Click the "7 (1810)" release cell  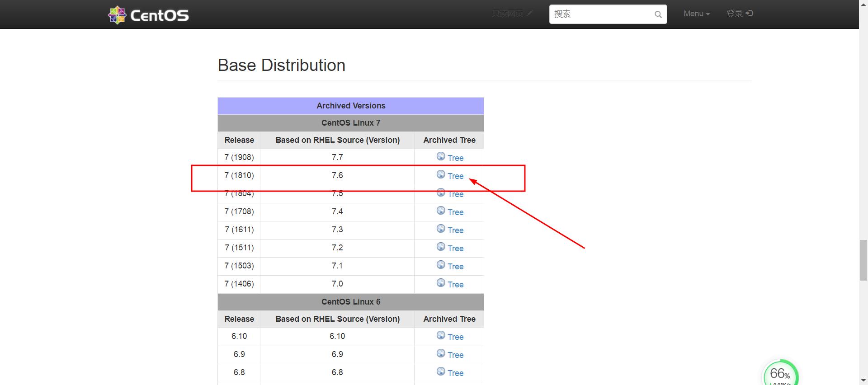point(239,175)
